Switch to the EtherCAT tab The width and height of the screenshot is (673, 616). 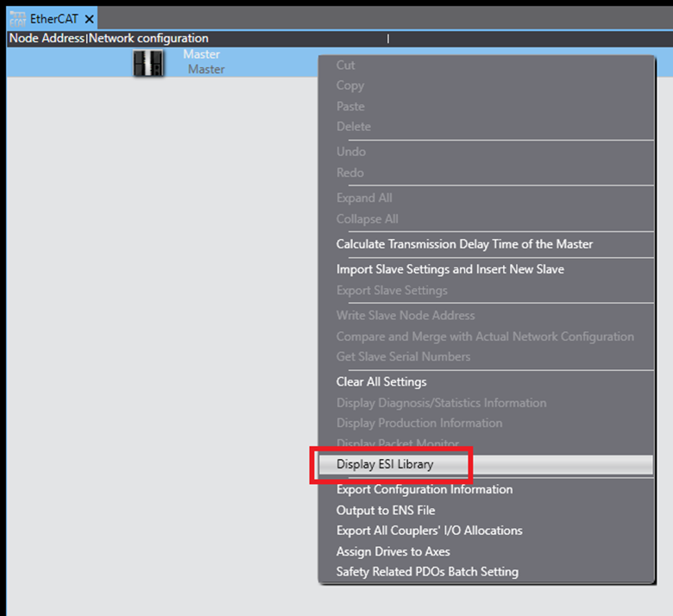pyautogui.click(x=55, y=19)
